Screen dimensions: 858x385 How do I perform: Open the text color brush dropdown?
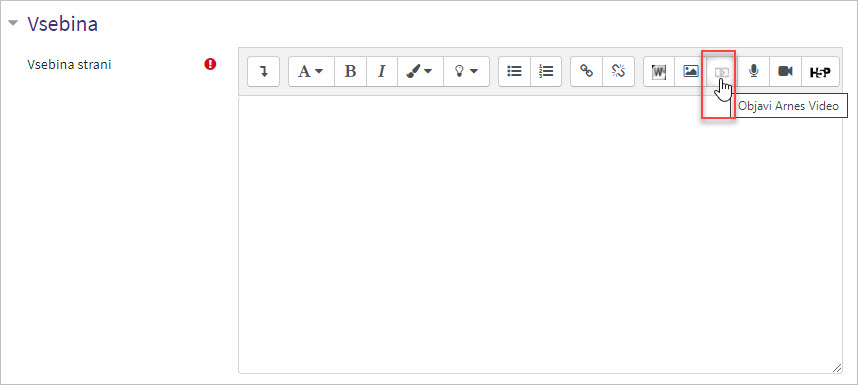point(420,71)
